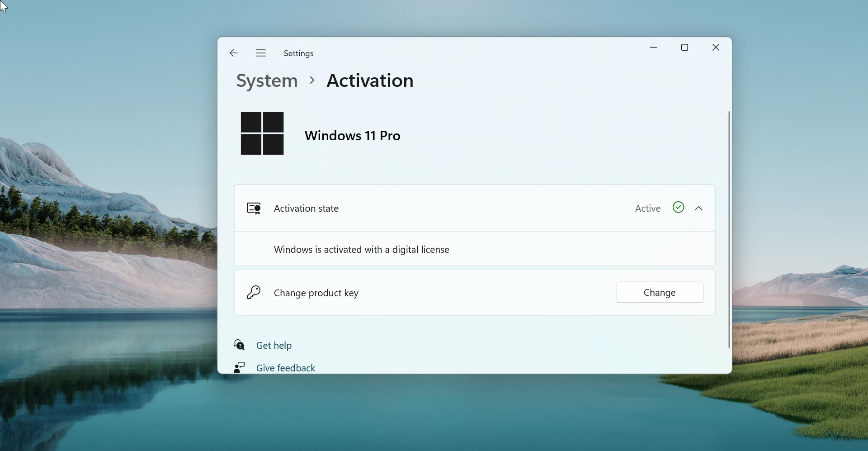868x451 pixels.
Task: Open the Give feedback link
Action: pyautogui.click(x=286, y=368)
